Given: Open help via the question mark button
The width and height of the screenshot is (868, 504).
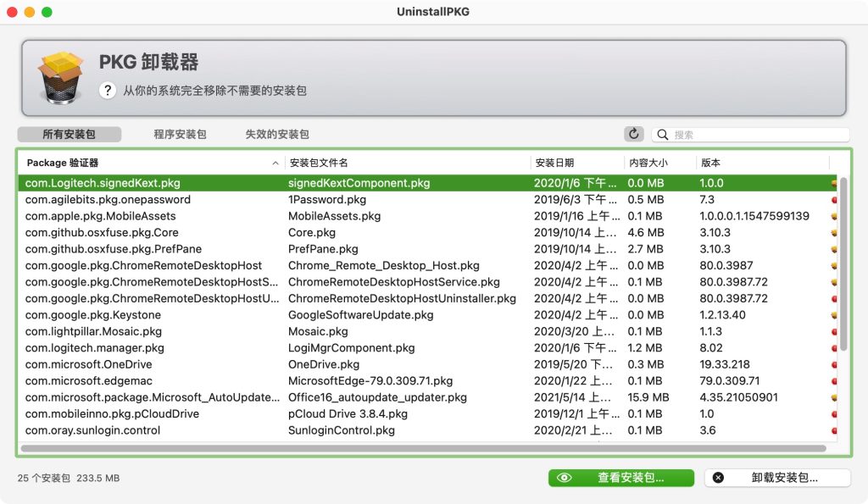Looking at the screenshot, I should [x=108, y=90].
